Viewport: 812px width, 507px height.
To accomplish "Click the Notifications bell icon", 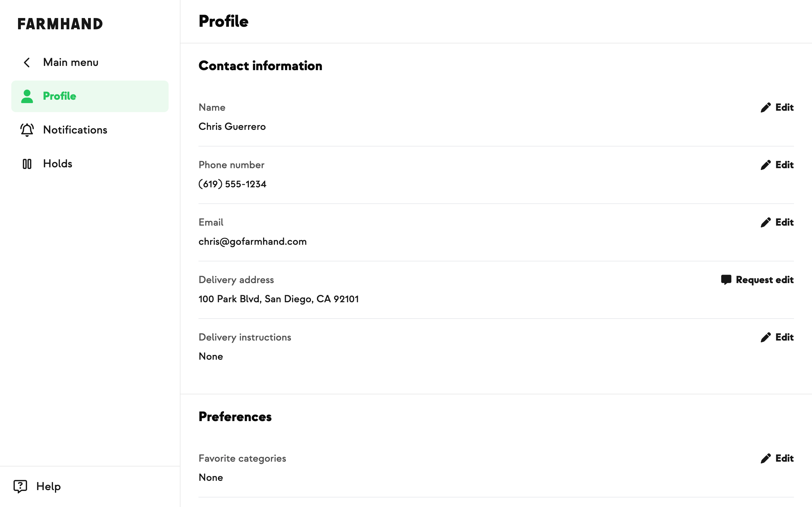I will pyautogui.click(x=27, y=130).
